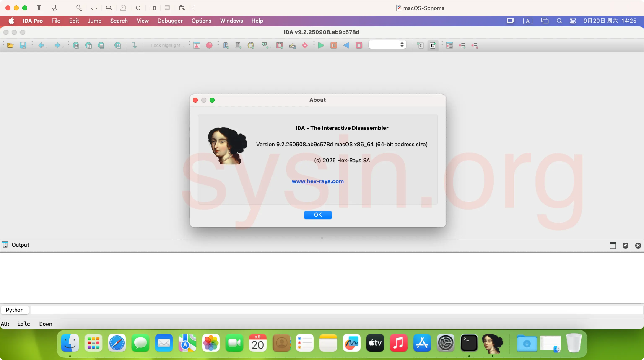Viewport: 644px width, 360px height.
Task: Click the green start process play icon
Action: coord(321,45)
